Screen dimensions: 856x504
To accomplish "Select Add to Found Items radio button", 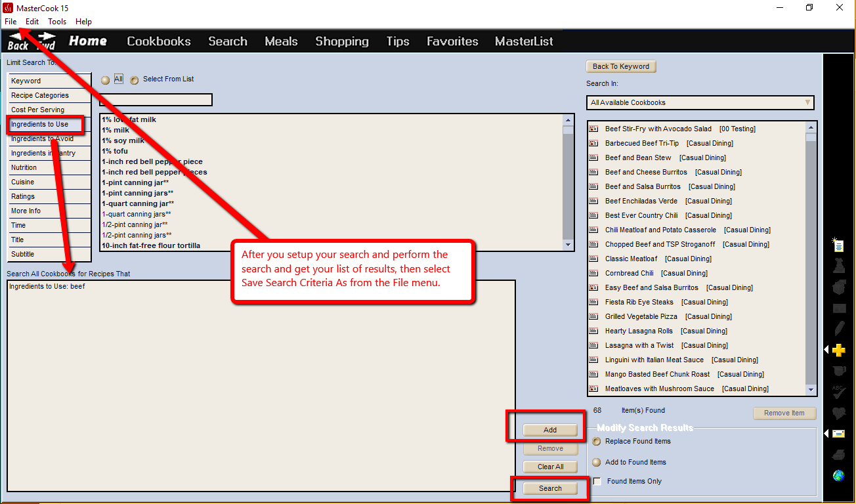I will [597, 462].
